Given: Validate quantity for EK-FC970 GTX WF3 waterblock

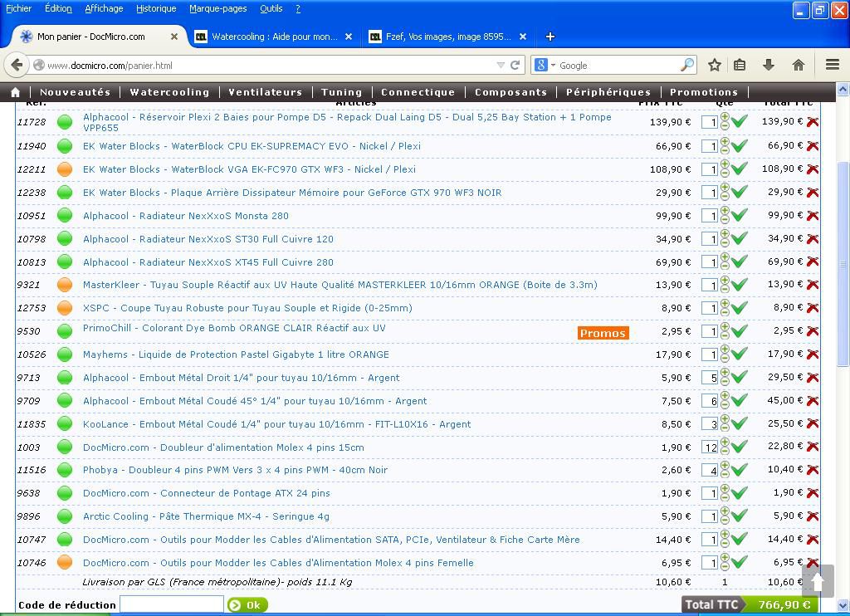Looking at the screenshot, I should (740, 169).
